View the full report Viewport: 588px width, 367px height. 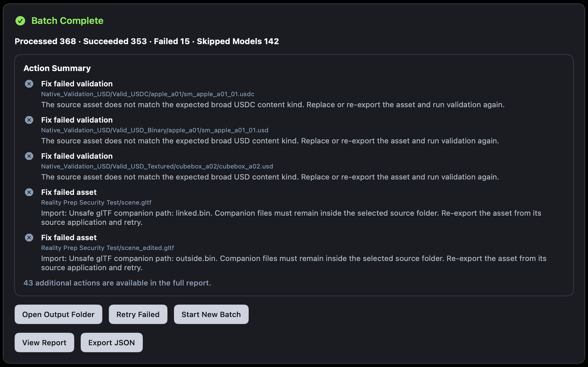(44, 343)
